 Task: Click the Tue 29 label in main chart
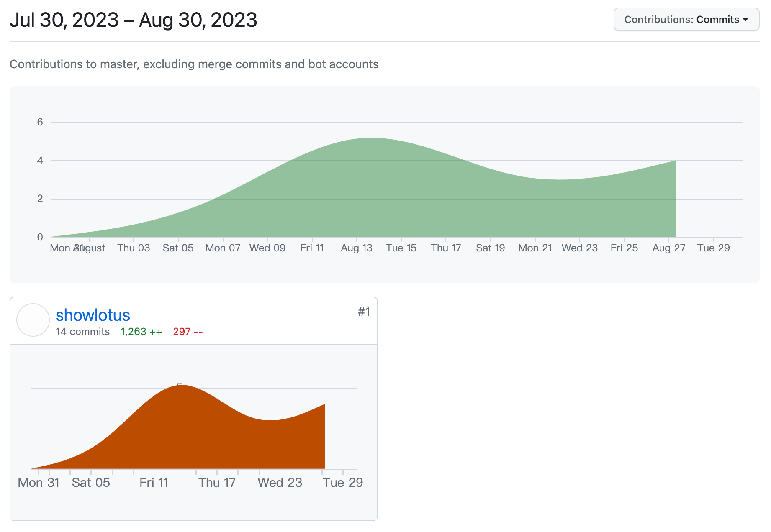(713, 248)
